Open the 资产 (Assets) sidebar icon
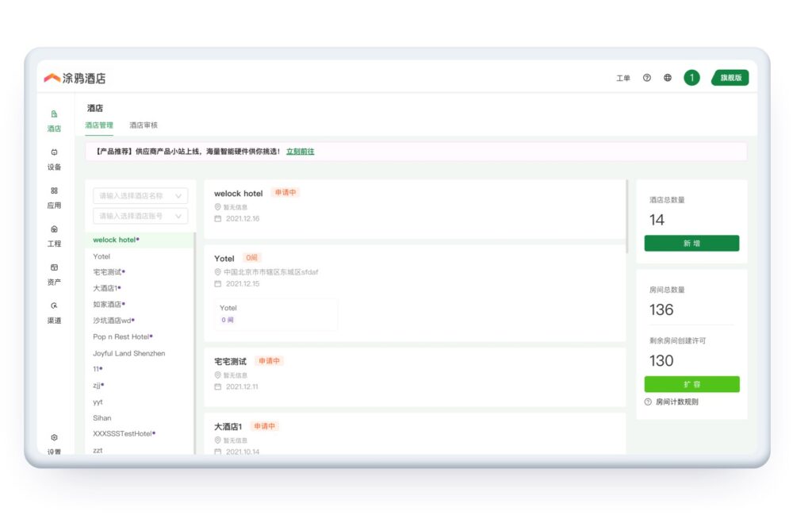The height and width of the screenshot is (523, 812). pos(54,268)
